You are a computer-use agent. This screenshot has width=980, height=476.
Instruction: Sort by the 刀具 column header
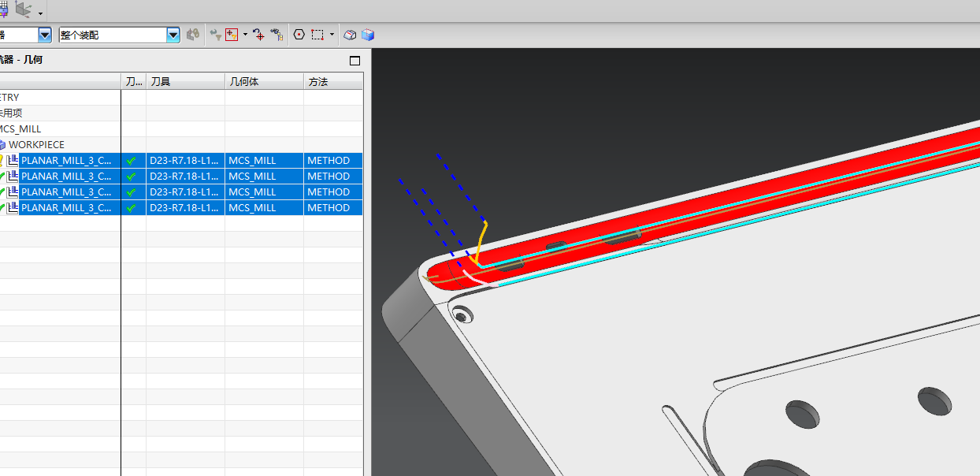pos(185,81)
